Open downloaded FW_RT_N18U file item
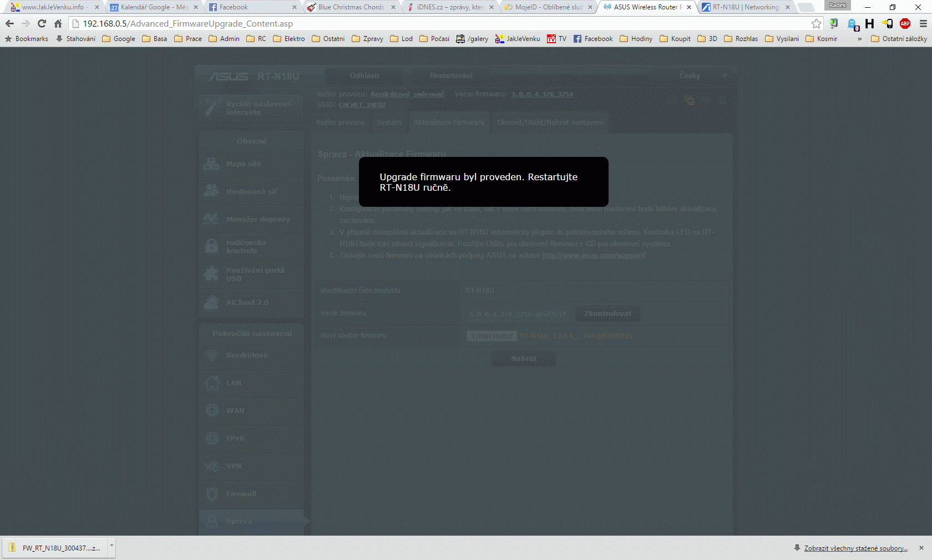The image size is (932, 560). [55, 548]
